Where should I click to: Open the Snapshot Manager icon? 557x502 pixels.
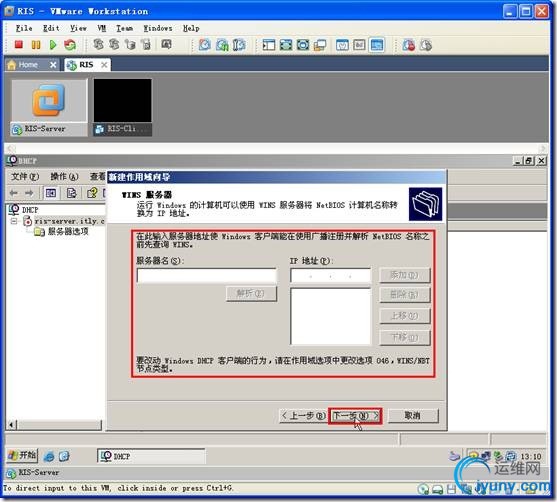tap(239, 45)
